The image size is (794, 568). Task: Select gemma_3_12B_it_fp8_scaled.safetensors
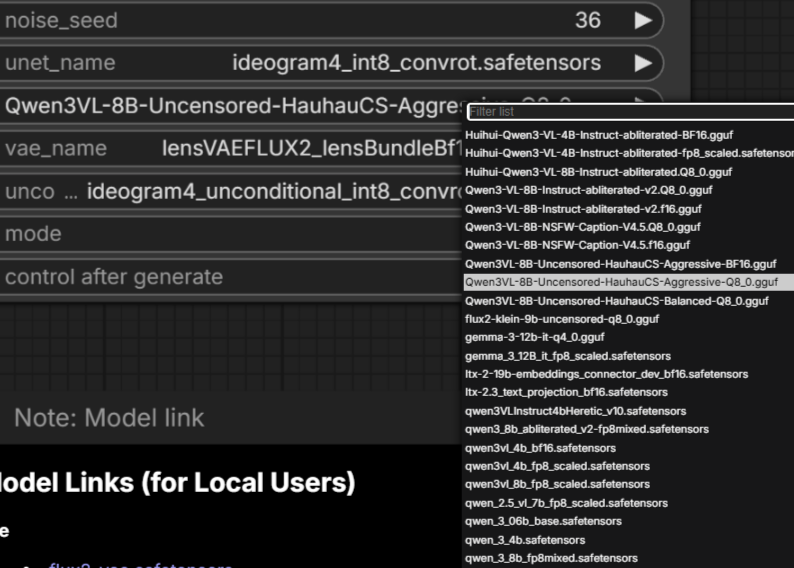click(629, 356)
